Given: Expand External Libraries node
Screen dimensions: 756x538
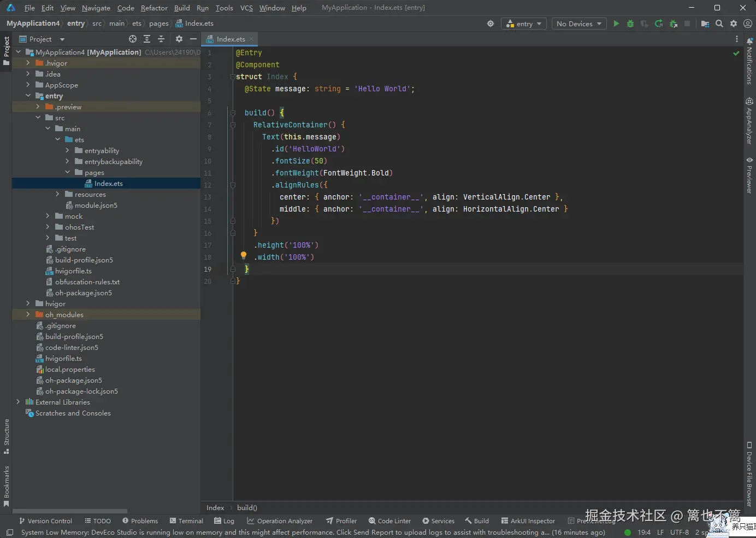Looking at the screenshot, I should (x=18, y=402).
